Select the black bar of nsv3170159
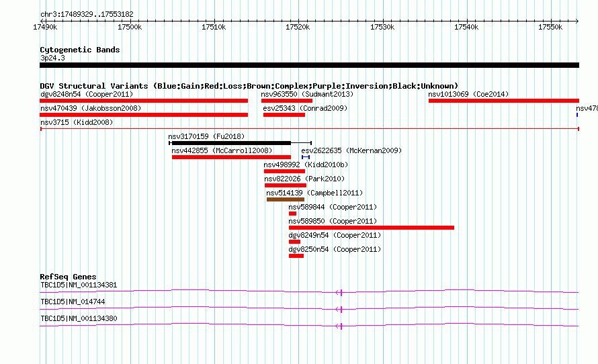Screen dimensions: 598x364 coord(231,143)
